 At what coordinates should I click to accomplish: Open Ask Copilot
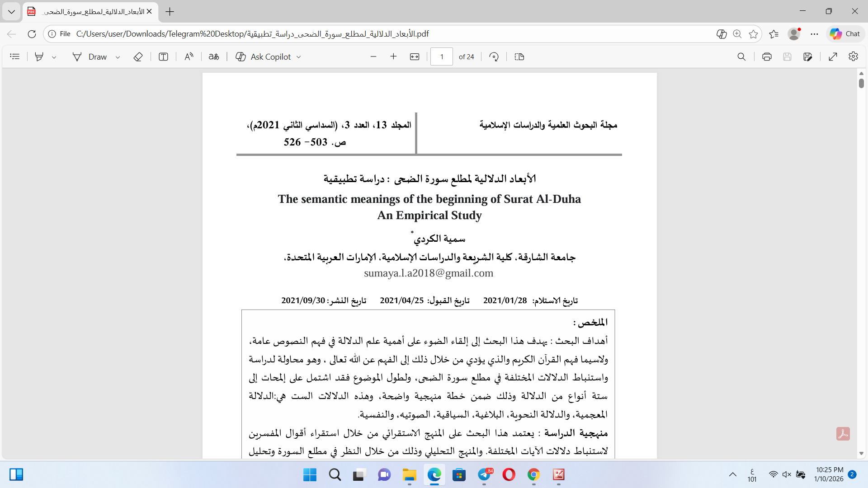pyautogui.click(x=264, y=57)
